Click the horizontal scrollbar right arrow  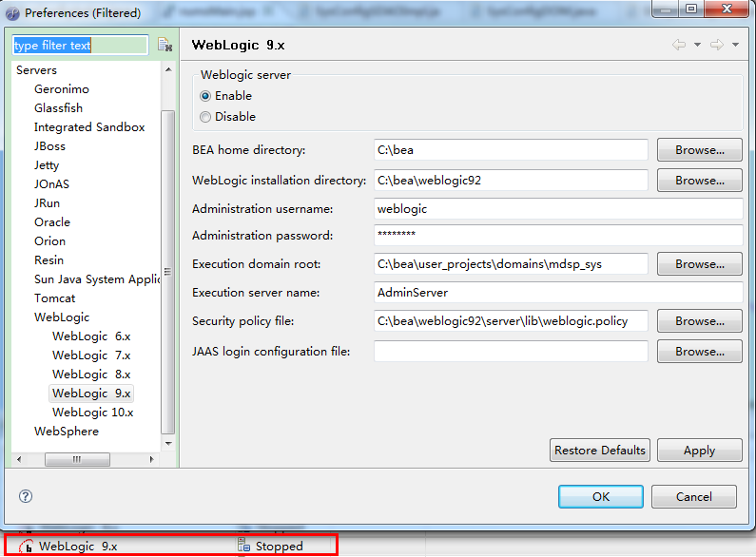click(151, 459)
